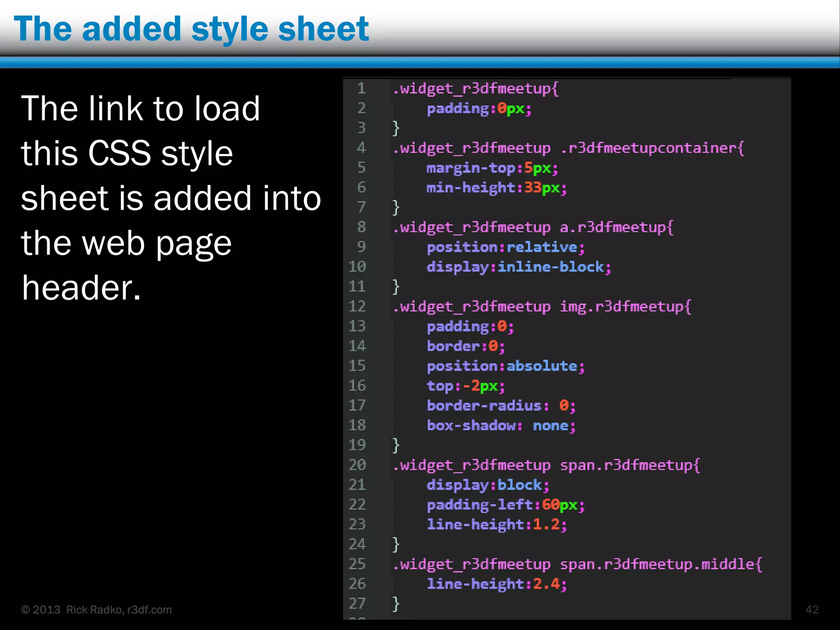Screen dimensions: 840x630
Task: Click 'box-shadow: none;' declaration
Action: tap(501, 425)
